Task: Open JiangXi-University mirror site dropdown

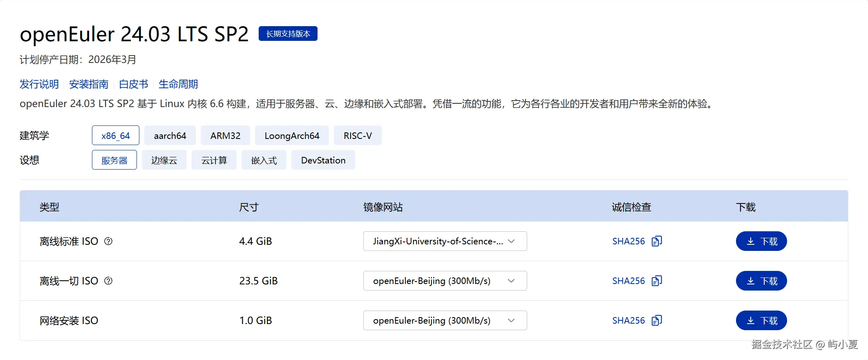Action: [x=445, y=241]
